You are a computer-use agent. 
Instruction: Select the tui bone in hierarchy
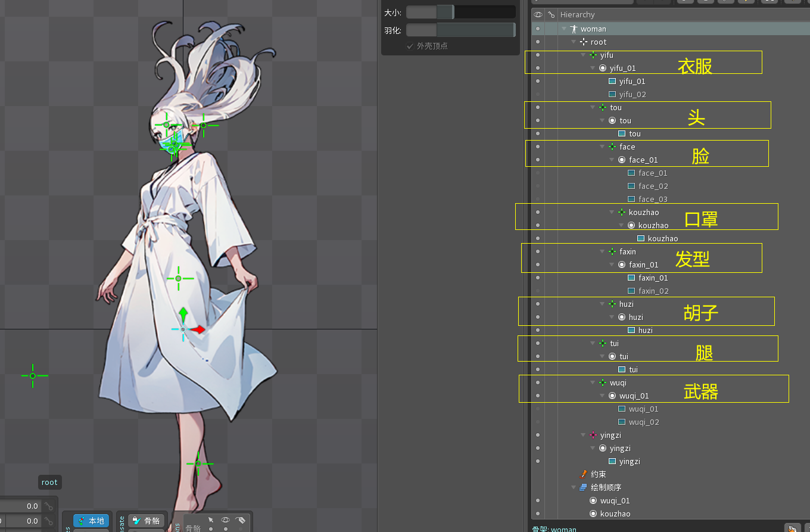[614, 343]
